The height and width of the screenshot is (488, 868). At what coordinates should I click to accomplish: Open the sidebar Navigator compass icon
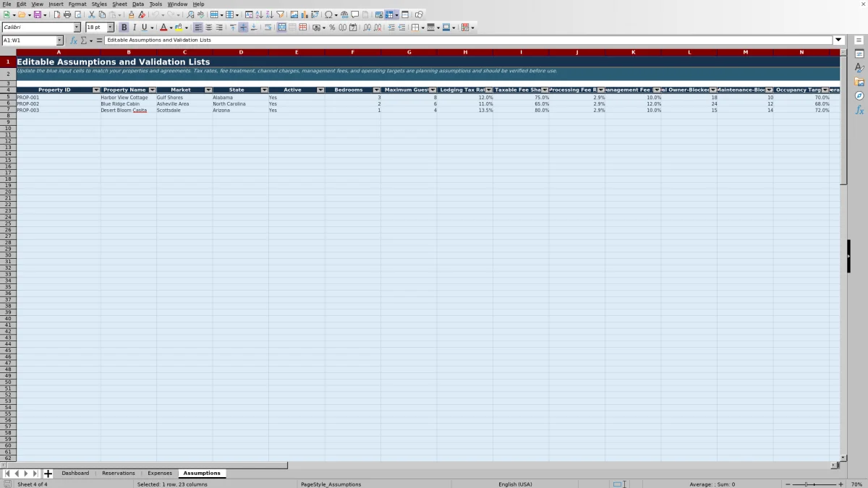pyautogui.click(x=859, y=95)
